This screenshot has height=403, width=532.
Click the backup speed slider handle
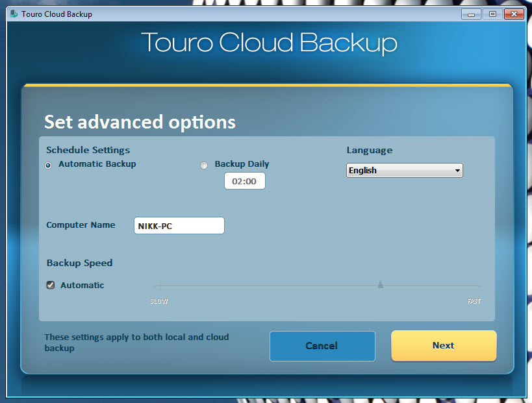pyautogui.click(x=381, y=284)
